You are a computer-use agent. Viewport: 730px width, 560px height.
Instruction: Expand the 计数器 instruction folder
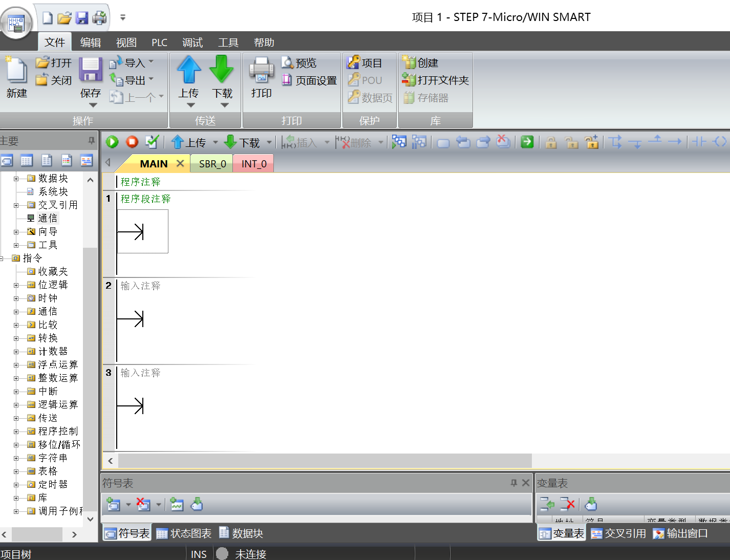point(16,352)
